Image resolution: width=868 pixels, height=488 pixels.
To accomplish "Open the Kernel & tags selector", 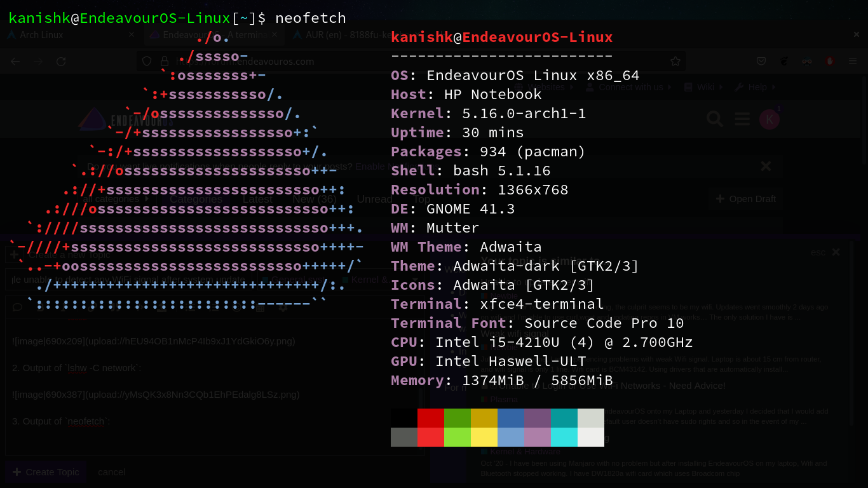I will pyautogui.click(x=367, y=280).
